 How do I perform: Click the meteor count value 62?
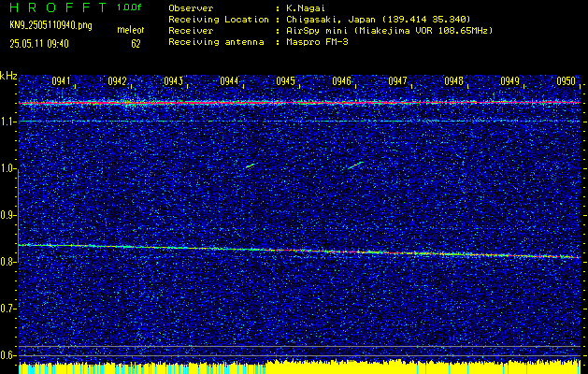tap(136, 44)
